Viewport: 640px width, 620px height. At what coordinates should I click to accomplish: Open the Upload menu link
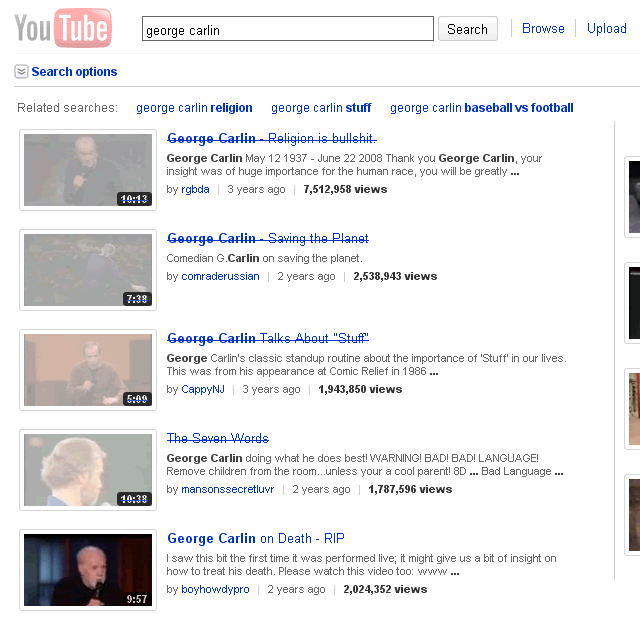(606, 29)
